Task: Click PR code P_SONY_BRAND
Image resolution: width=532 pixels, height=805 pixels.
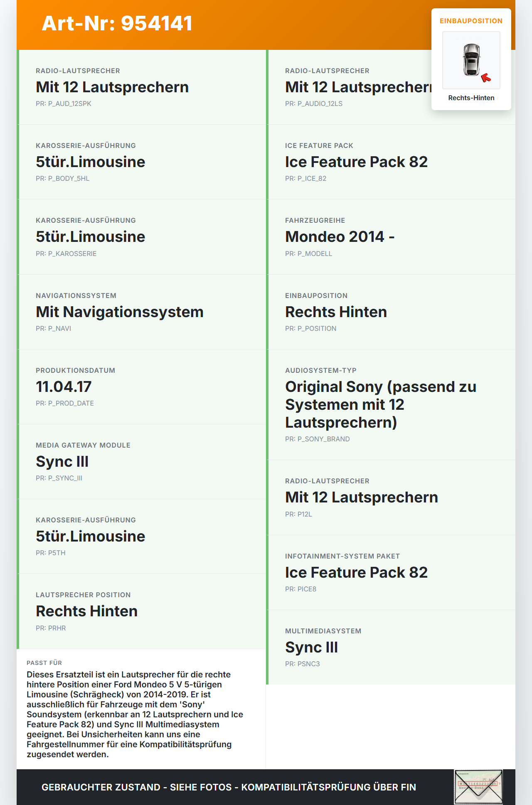Action: [317, 439]
